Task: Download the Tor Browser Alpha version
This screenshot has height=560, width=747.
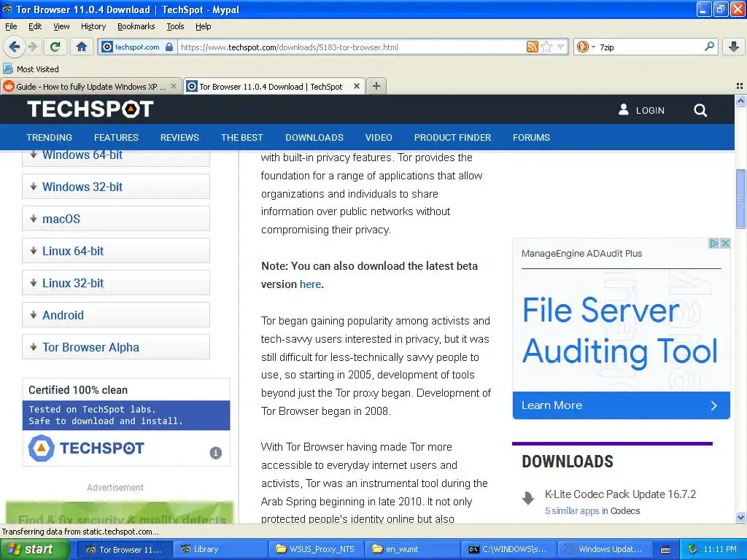Action: (x=116, y=346)
